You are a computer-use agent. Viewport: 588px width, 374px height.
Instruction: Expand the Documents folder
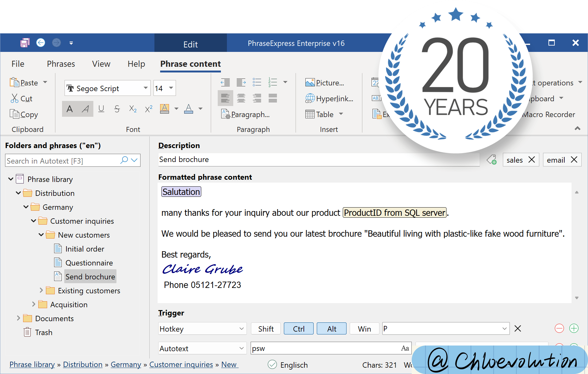[18, 318]
